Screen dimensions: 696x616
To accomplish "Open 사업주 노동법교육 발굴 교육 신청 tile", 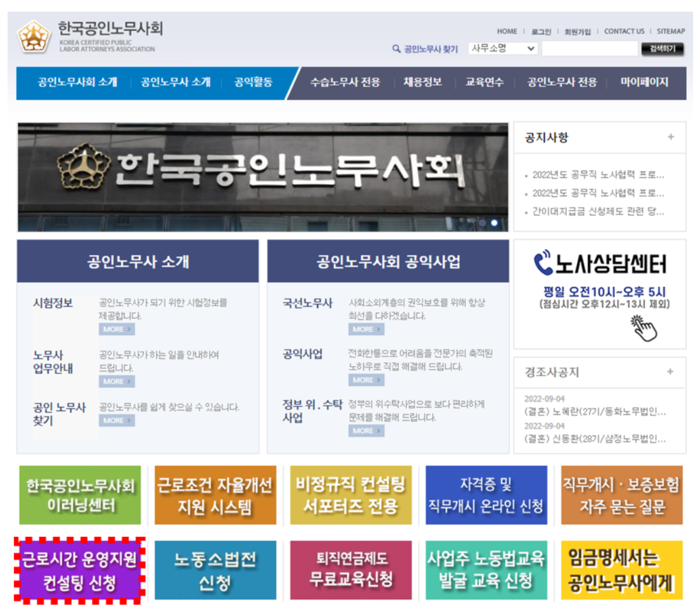I will click(486, 571).
